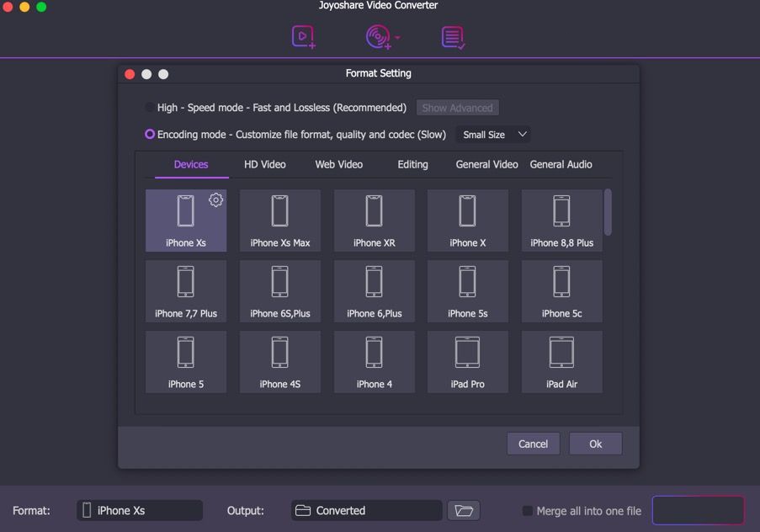
Task: Click the Converted output path field
Action: (x=366, y=510)
